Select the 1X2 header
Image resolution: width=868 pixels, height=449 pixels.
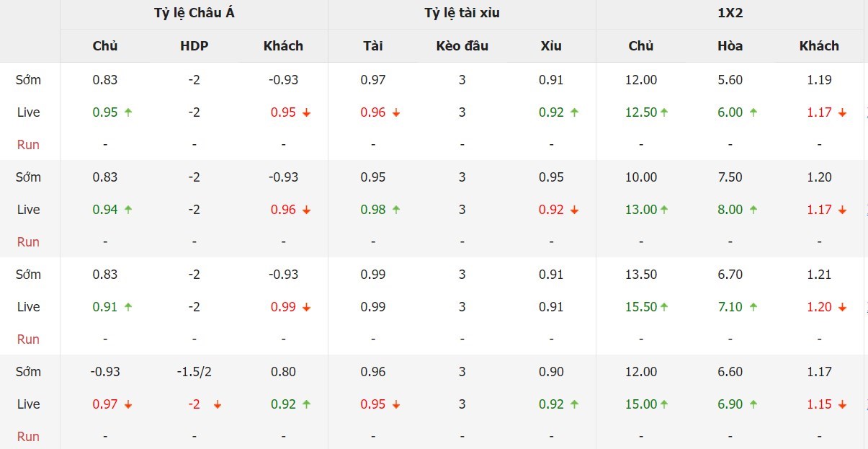point(730,14)
